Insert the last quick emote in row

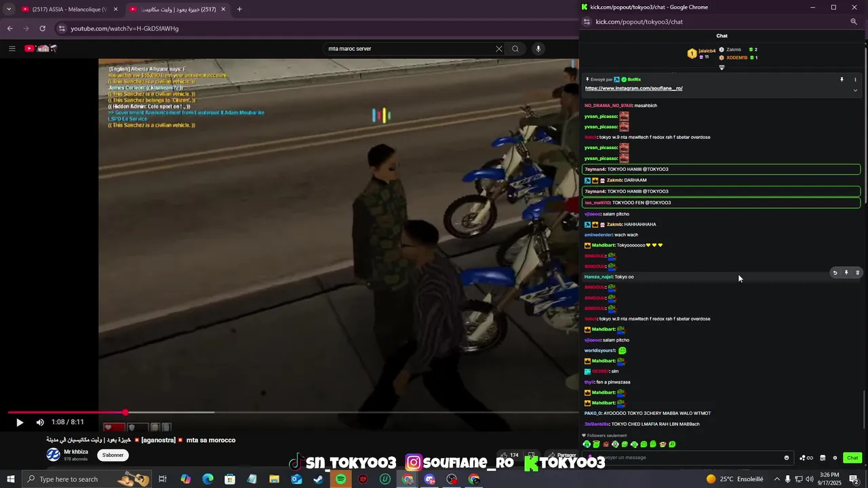click(x=673, y=445)
